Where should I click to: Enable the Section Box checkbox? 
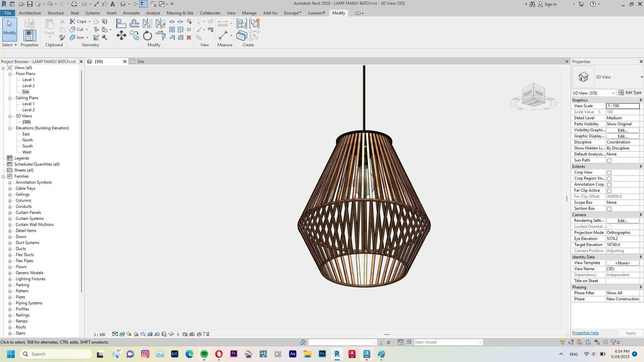pyautogui.click(x=609, y=209)
